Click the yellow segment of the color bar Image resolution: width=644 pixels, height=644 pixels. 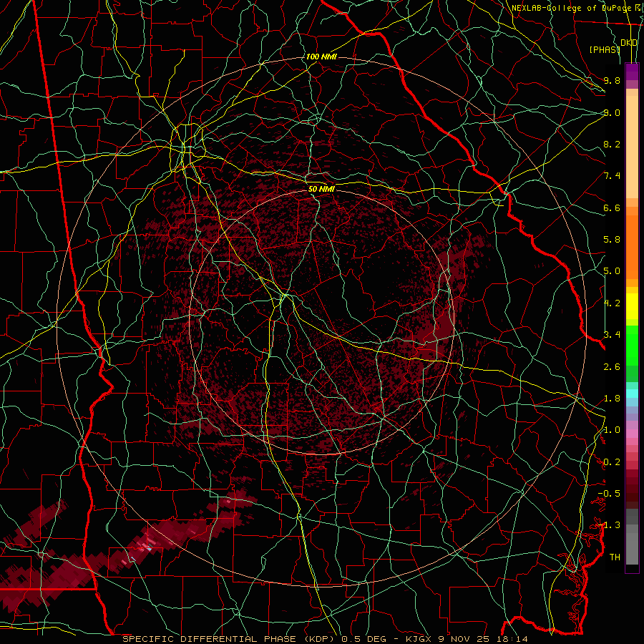[x=632, y=306]
